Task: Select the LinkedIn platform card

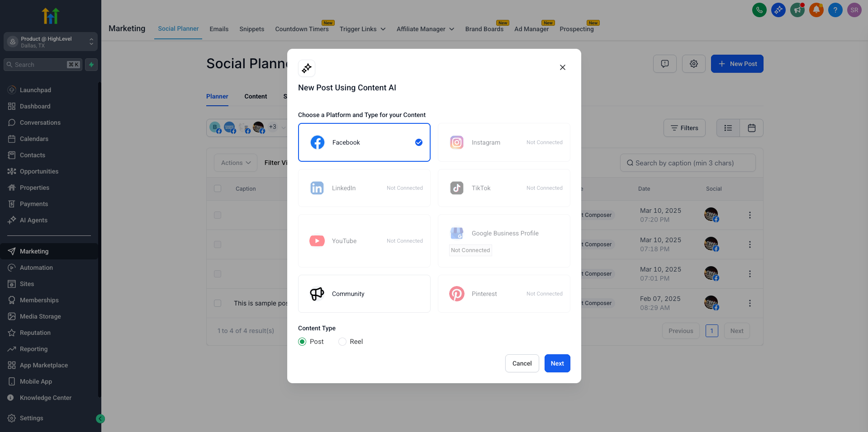Action: click(364, 188)
